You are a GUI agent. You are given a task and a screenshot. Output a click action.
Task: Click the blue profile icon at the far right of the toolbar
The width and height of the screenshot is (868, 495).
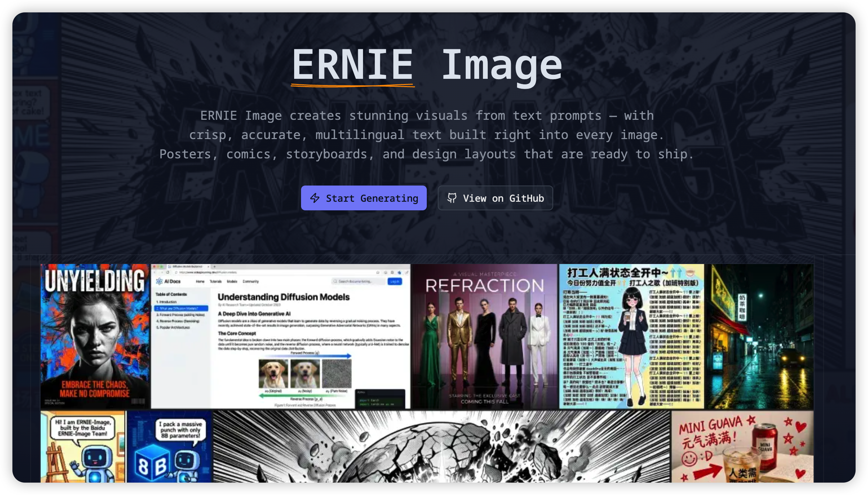[x=400, y=273]
